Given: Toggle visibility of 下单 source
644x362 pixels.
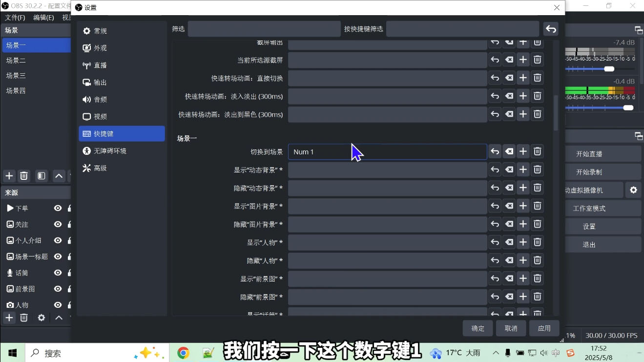Looking at the screenshot, I should click(x=58, y=209).
